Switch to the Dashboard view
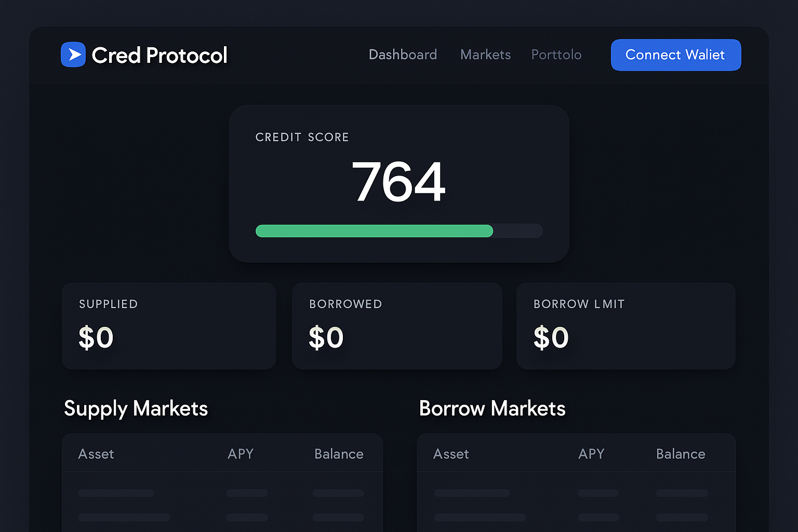Viewport: 798px width, 532px height. [403, 55]
